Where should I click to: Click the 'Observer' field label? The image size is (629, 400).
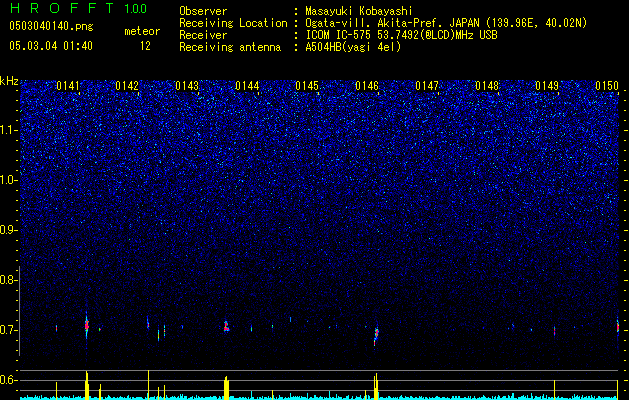pos(203,11)
